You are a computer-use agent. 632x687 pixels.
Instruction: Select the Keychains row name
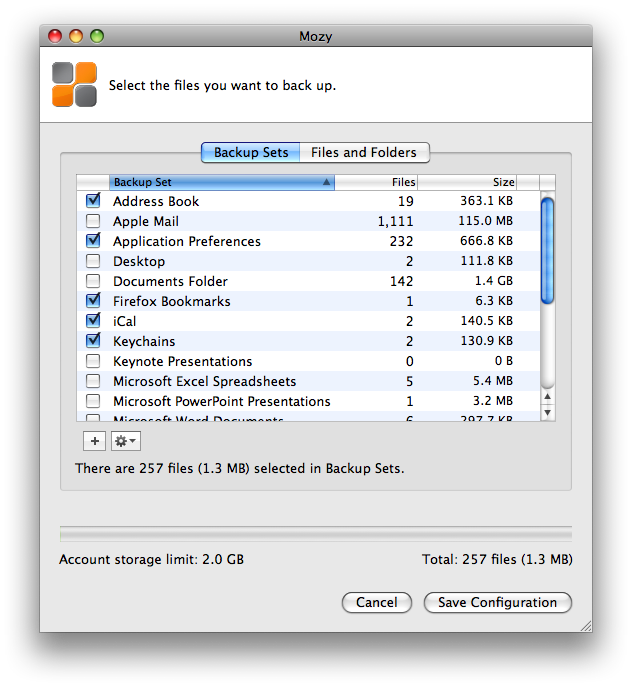click(144, 341)
